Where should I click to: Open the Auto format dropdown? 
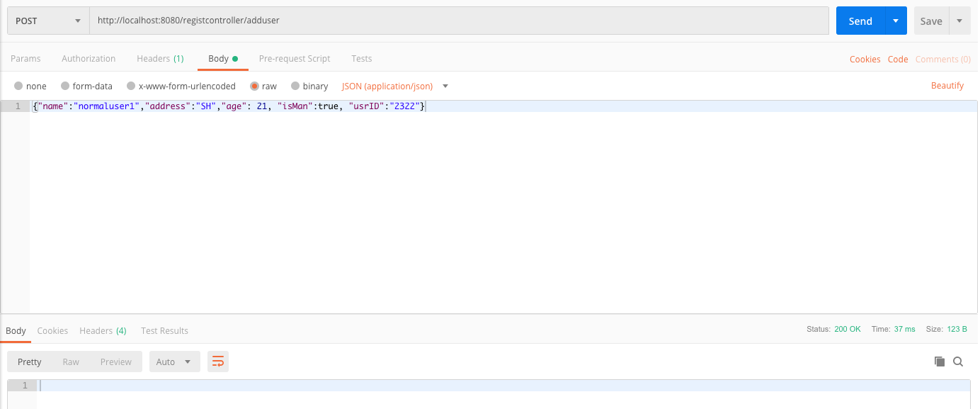coord(174,362)
